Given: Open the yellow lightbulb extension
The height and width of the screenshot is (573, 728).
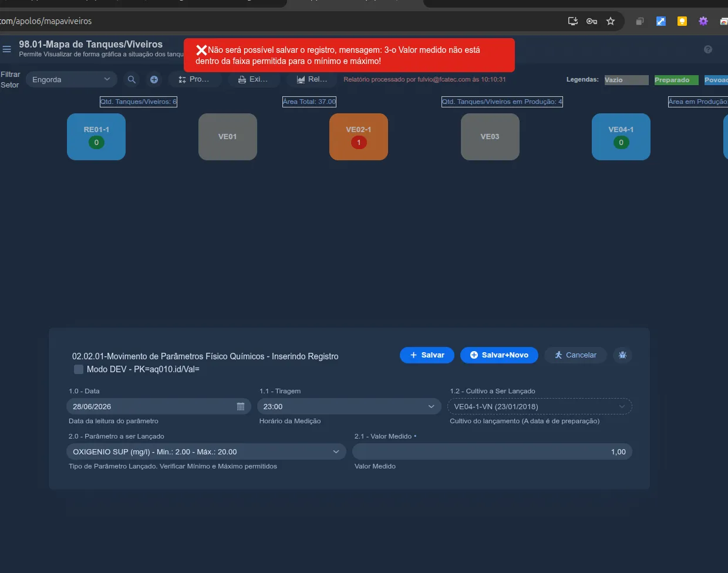Looking at the screenshot, I should 682,21.
